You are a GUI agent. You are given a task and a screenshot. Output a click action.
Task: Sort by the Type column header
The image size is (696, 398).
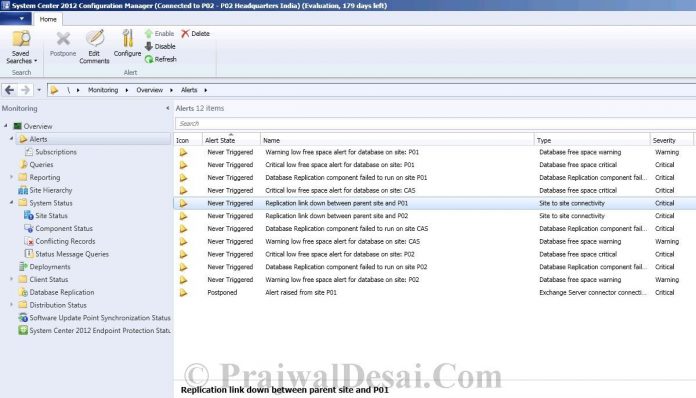click(x=592, y=140)
